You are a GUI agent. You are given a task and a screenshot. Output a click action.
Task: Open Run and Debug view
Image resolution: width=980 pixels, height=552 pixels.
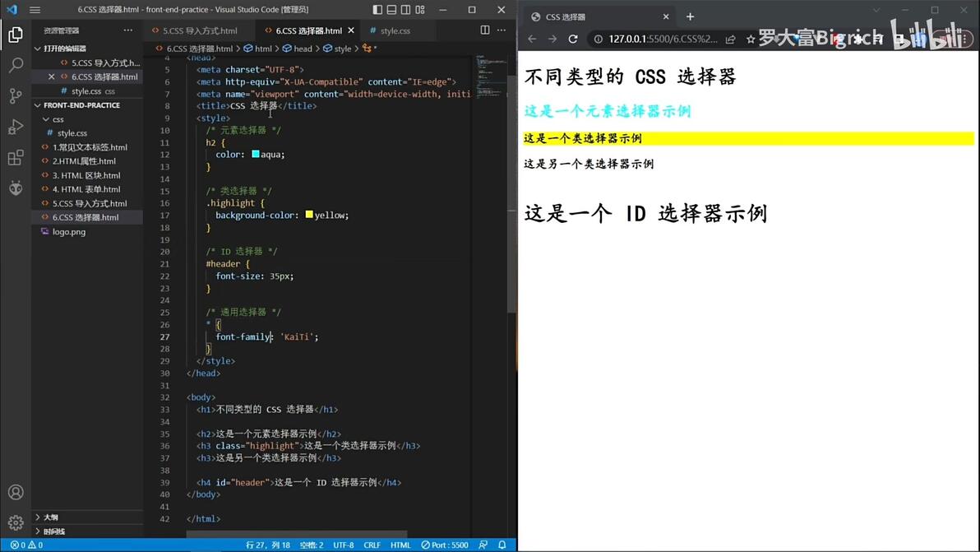[x=16, y=127]
